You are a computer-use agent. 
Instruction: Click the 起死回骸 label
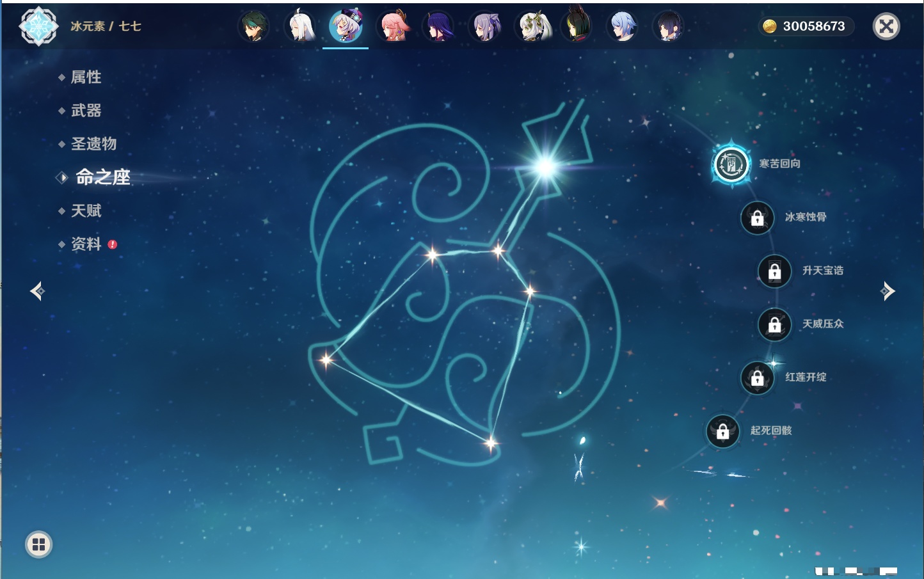pos(771,431)
